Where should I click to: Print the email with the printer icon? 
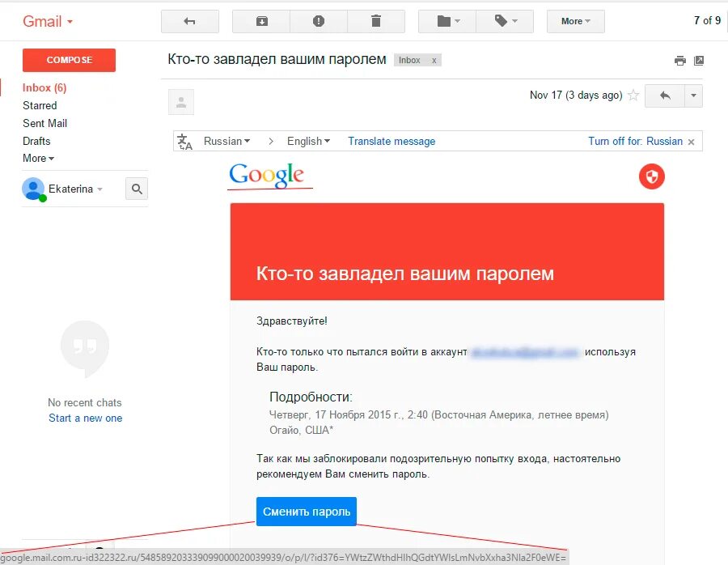coord(680,61)
